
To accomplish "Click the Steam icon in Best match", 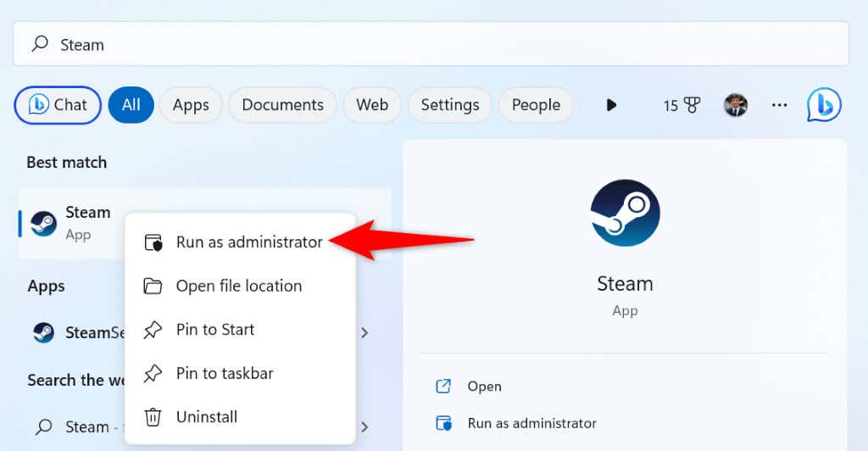I will 43,223.
